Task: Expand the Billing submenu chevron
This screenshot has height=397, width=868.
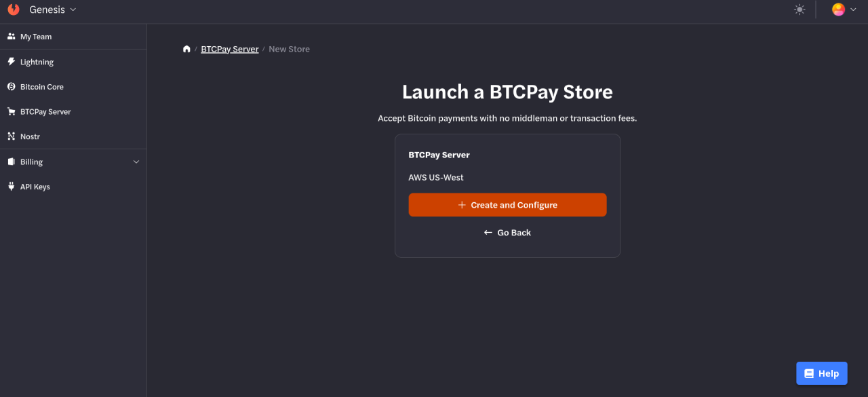Action: point(136,162)
